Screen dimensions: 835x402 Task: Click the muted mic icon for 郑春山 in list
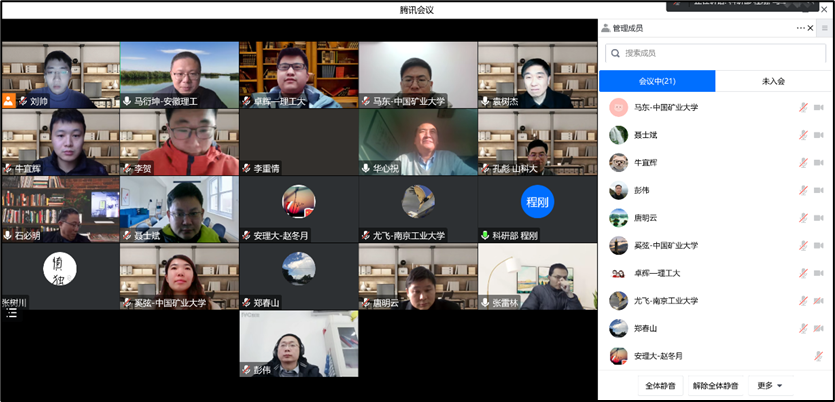(x=803, y=328)
